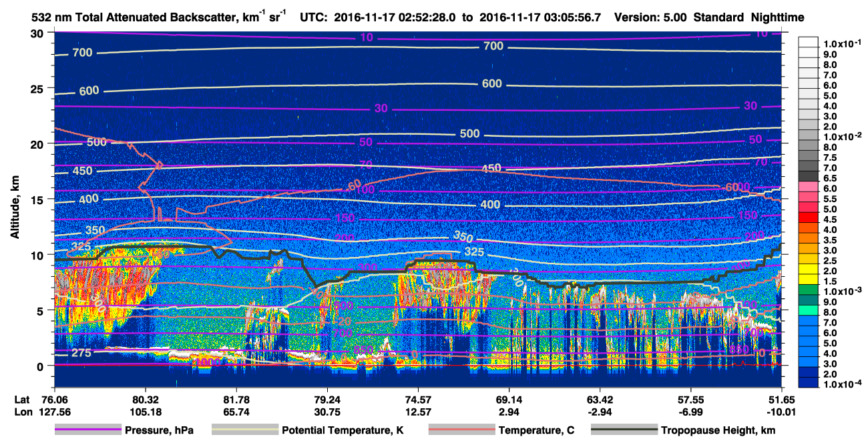Select latitude value 79.24
The width and height of the screenshot is (868, 445).
327,400
